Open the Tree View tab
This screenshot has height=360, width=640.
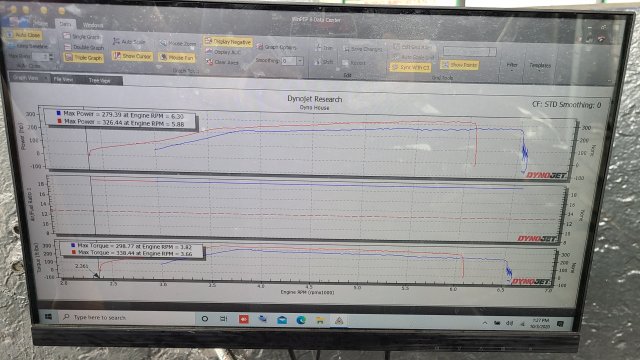99,81
